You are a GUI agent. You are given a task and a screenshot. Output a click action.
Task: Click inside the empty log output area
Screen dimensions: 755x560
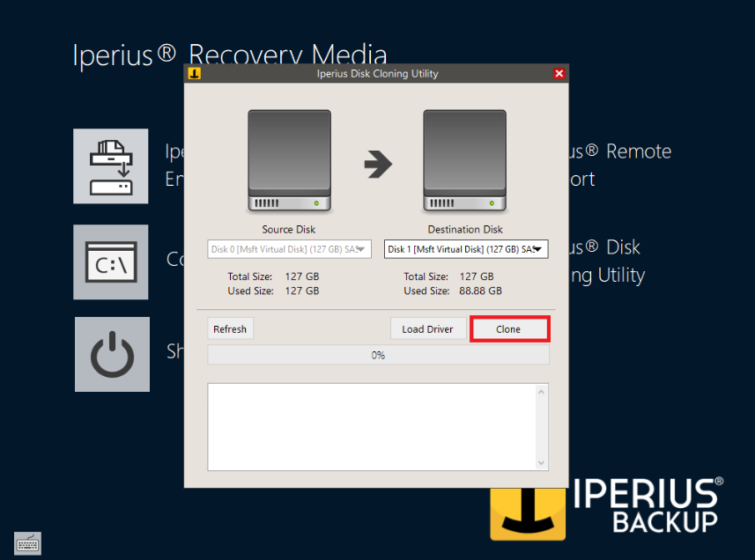coord(370,426)
